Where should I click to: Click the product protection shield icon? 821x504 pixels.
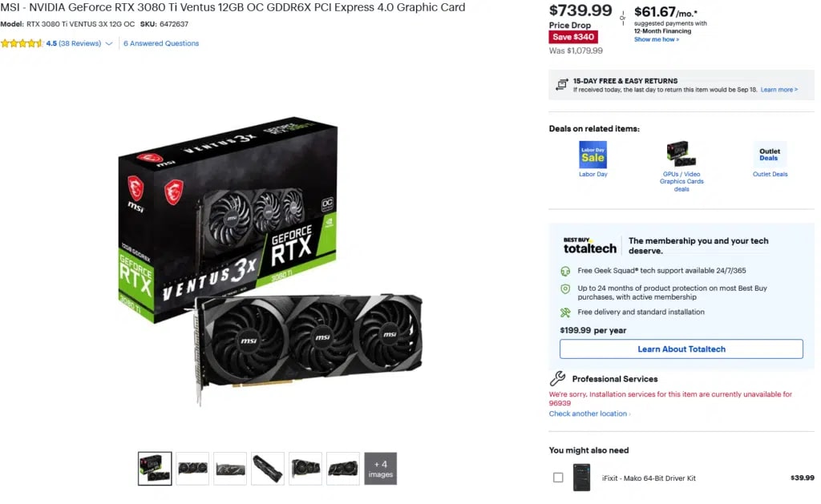point(565,288)
